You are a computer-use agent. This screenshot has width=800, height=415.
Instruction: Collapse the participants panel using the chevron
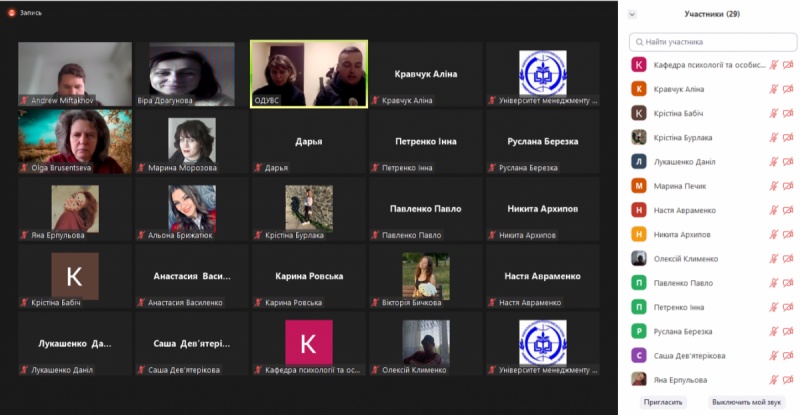point(634,14)
